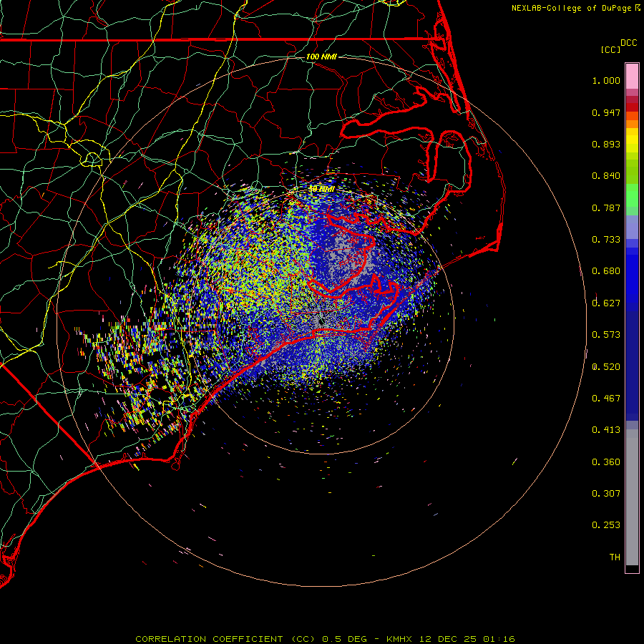644x644 pixels.
Task: Click the 01:16 timestamp
Action: [x=499, y=639]
